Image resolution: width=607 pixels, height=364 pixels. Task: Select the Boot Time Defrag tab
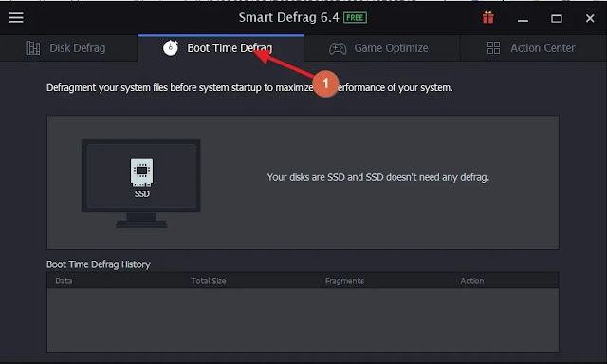tap(221, 48)
